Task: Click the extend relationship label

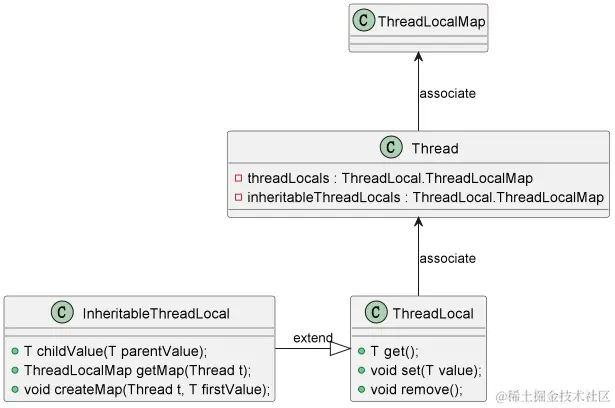Action: 313,338
